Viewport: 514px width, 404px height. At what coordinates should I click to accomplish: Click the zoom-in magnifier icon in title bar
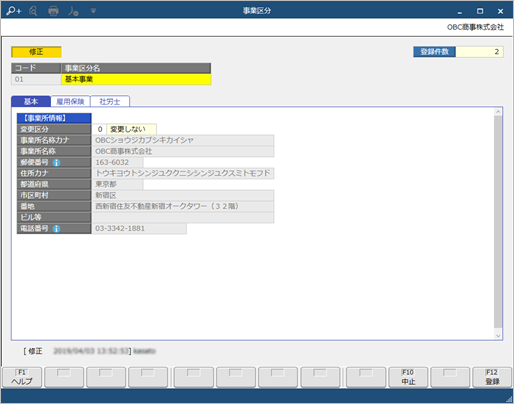pyautogui.click(x=14, y=11)
